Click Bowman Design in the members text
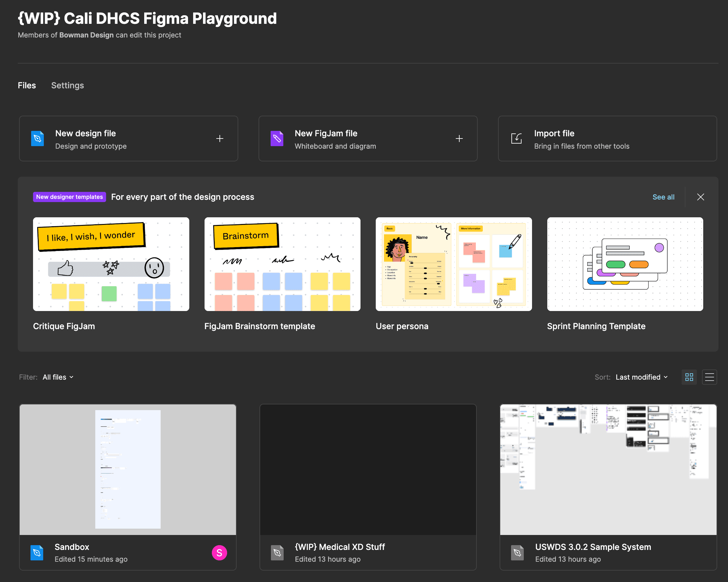This screenshot has width=728, height=582. pyautogui.click(x=86, y=35)
